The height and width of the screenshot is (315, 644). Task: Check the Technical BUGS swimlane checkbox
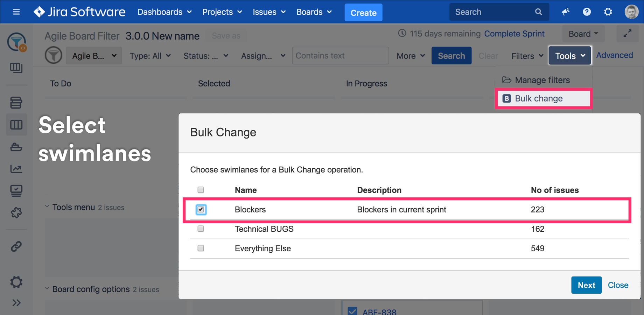pyautogui.click(x=201, y=229)
